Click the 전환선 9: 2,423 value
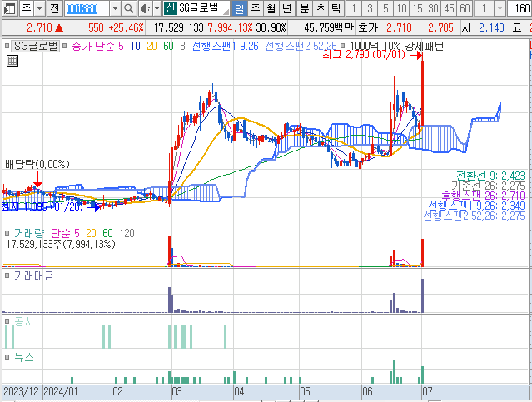532x402 pixels. click(x=490, y=176)
